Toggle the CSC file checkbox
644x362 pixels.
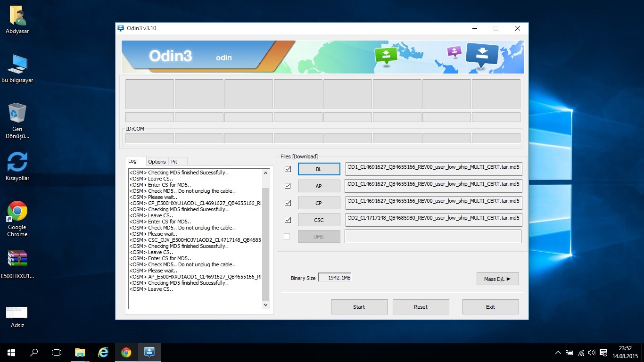click(288, 220)
